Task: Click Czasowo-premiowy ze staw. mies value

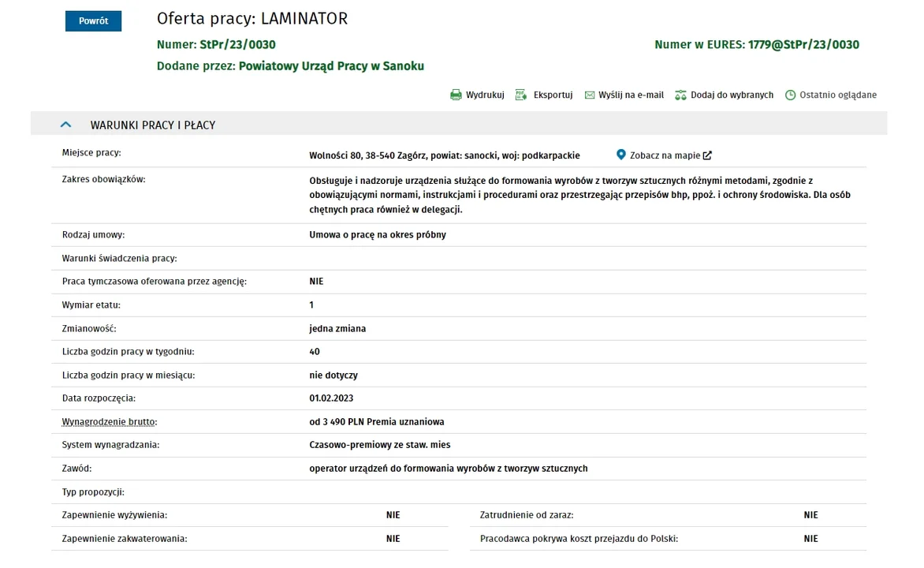Action: pos(380,445)
